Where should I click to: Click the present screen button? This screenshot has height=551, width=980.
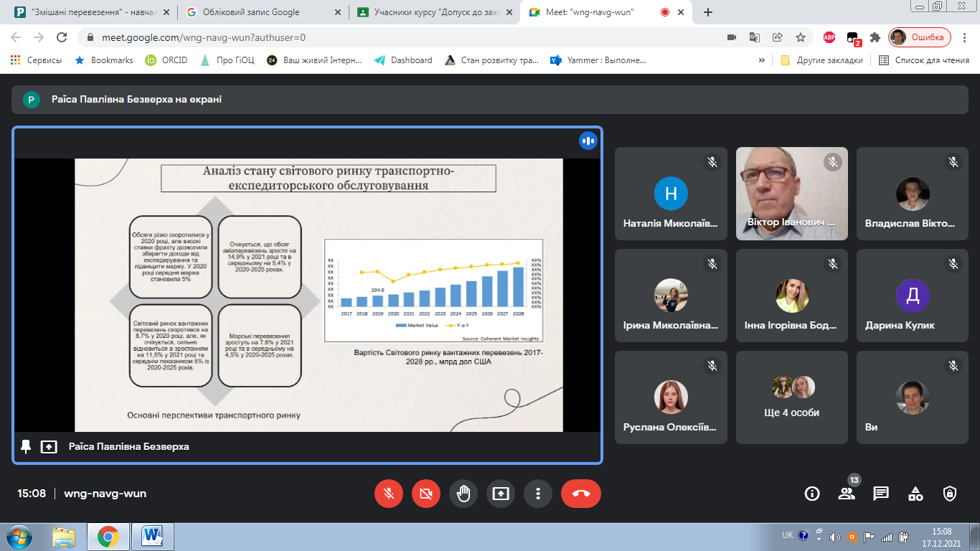coord(501,494)
